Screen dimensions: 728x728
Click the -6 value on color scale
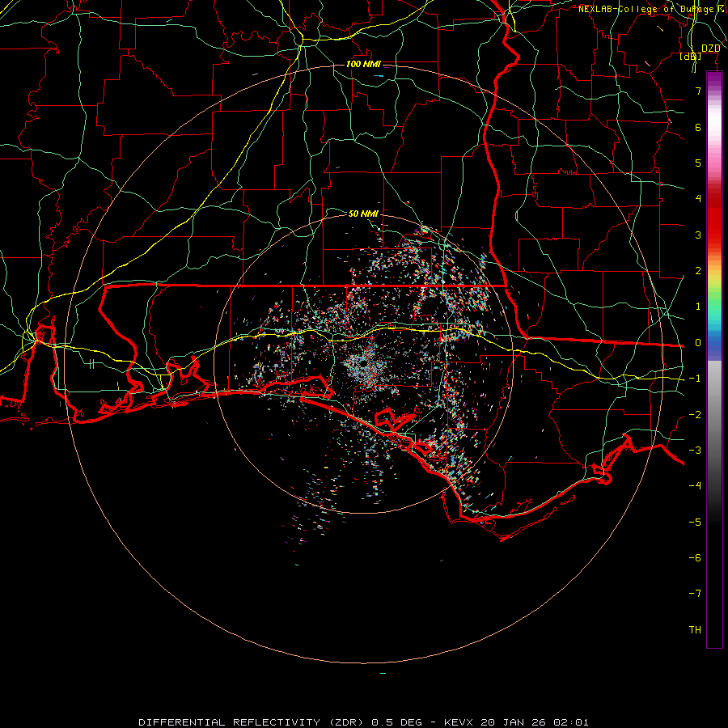(x=695, y=558)
